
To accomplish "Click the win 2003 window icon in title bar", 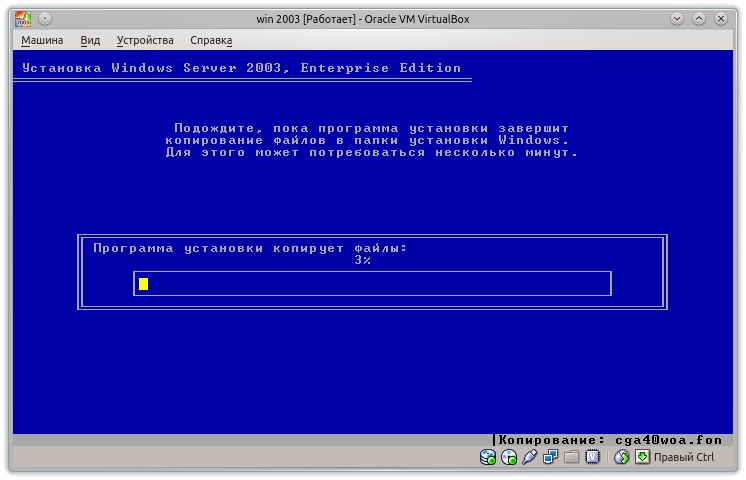I will tap(22, 18).
